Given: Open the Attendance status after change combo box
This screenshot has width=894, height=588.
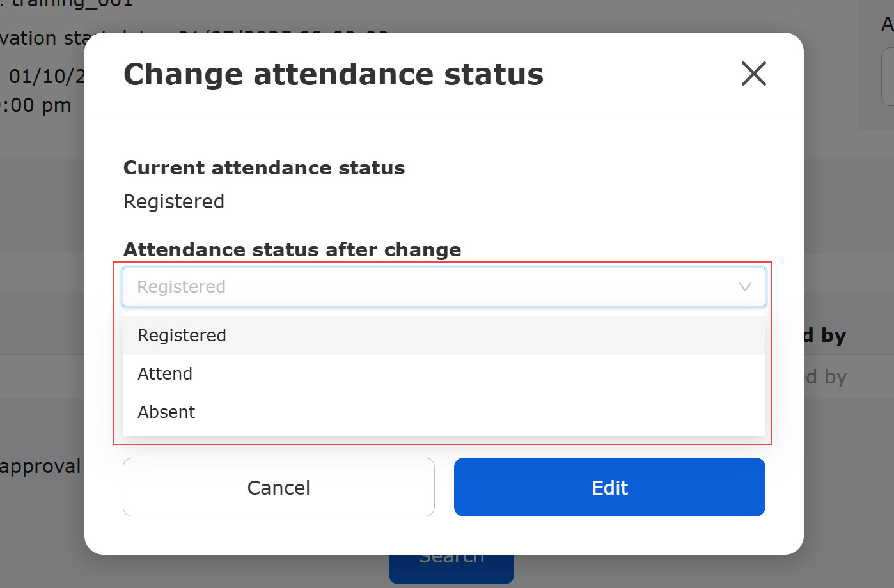Looking at the screenshot, I should (444, 287).
